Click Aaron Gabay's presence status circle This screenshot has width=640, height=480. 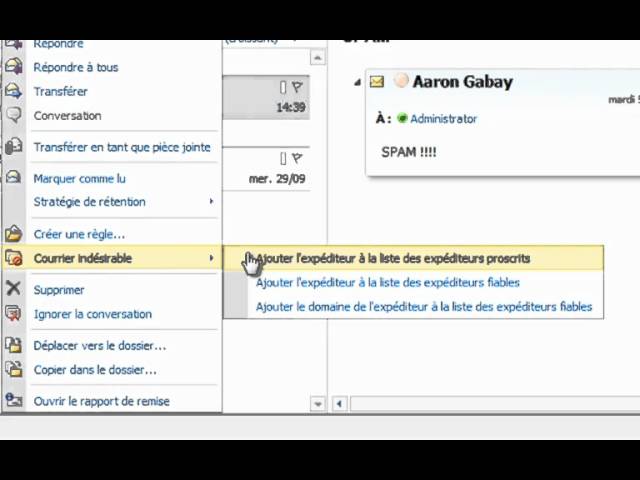(401, 80)
